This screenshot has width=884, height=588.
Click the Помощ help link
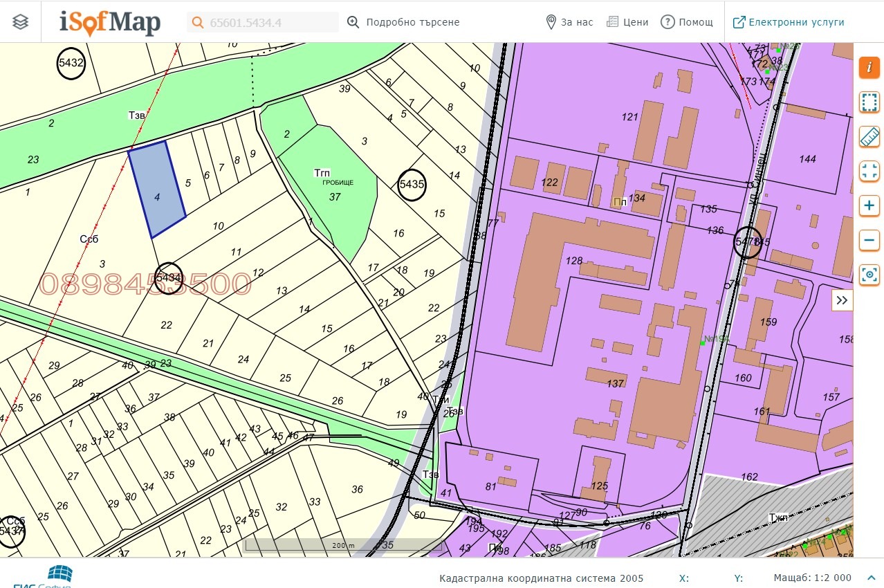[x=687, y=22]
